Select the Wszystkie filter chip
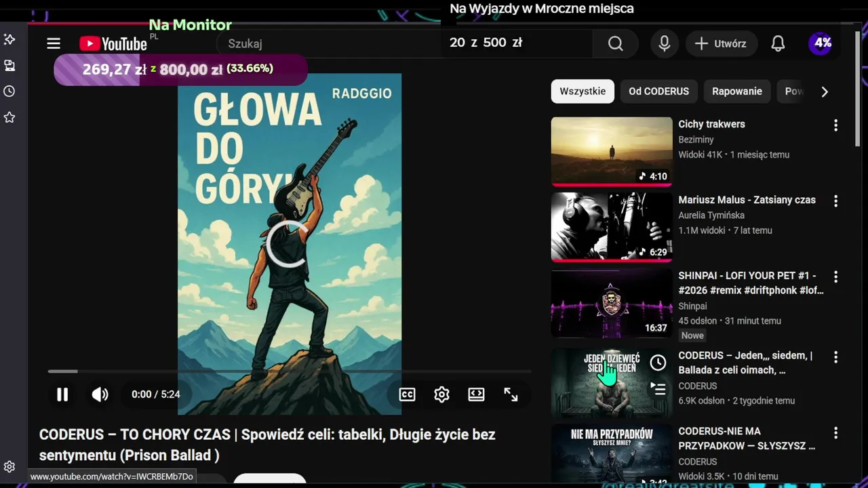The height and width of the screenshot is (488, 868). (x=583, y=91)
